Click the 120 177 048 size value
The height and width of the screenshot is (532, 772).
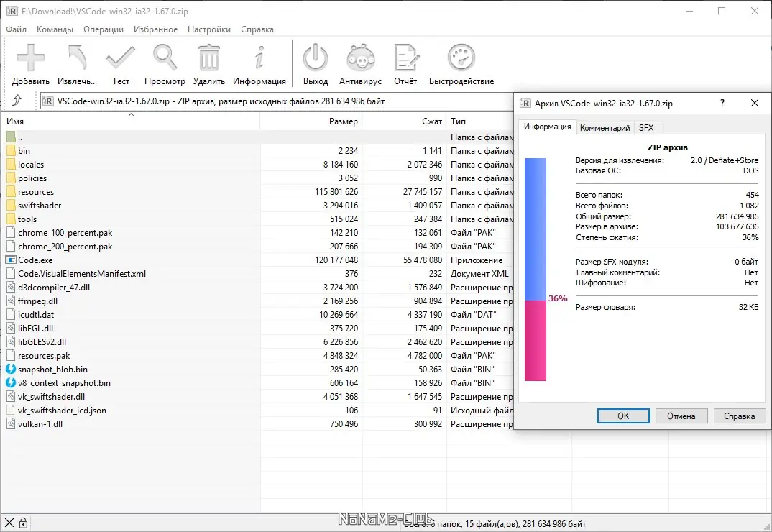click(x=336, y=260)
